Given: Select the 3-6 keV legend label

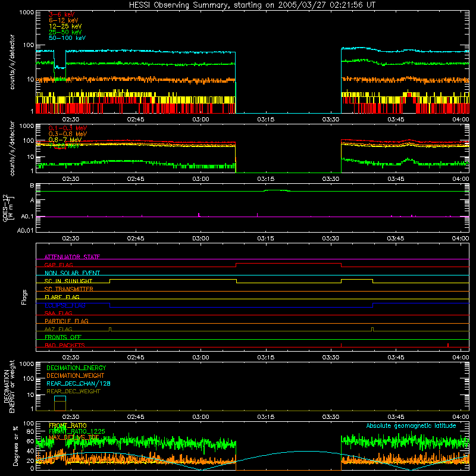Looking at the screenshot, I should [61, 14].
